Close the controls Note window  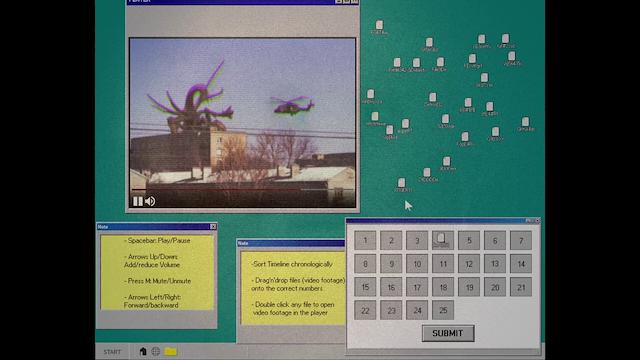coord(213,227)
